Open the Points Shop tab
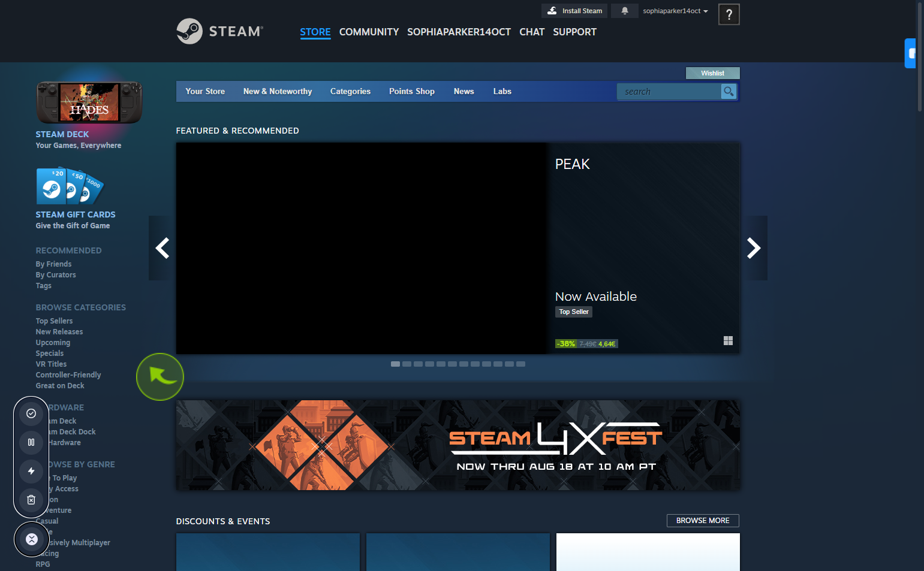Screen dimensions: 924x571 [x=412, y=91]
